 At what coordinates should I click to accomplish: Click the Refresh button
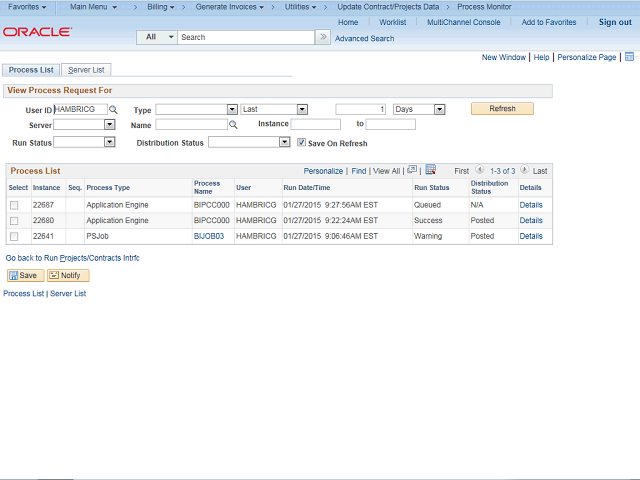tap(502, 109)
